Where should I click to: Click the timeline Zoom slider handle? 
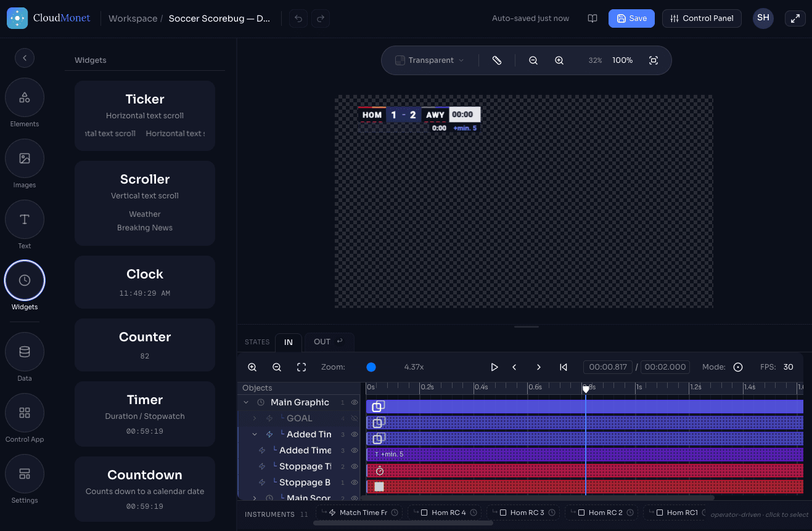tap(371, 367)
